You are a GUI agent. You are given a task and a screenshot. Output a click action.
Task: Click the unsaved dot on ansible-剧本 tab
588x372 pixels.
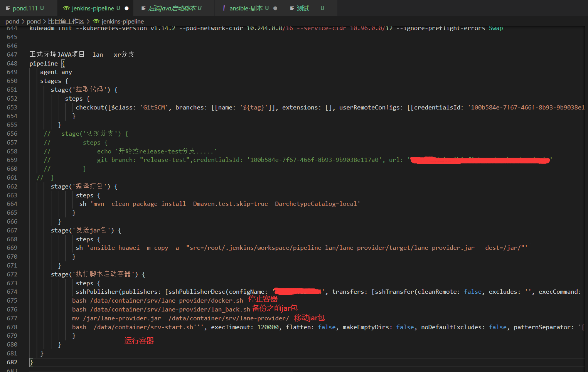[x=275, y=8]
